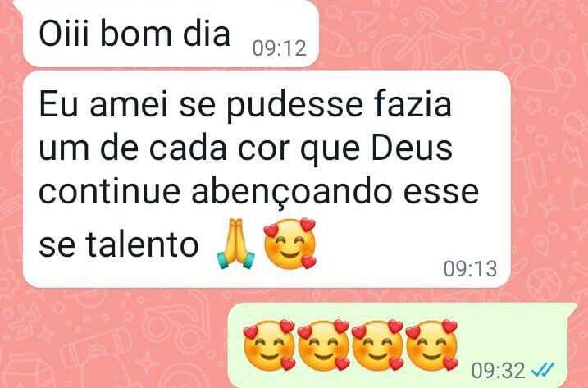Tap the word "continue" in the message
Viewport: 588px width, 388px height.
pyautogui.click(x=110, y=193)
